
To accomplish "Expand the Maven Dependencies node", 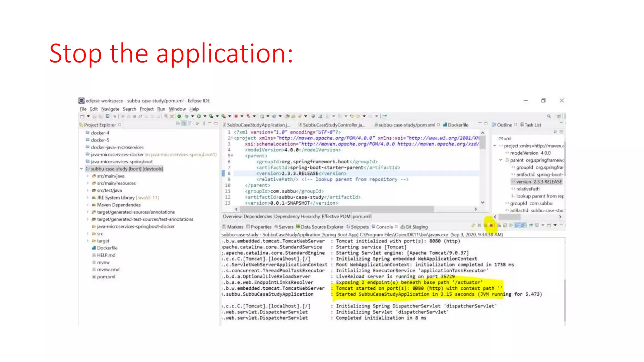I will pyautogui.click(x=88, y=205).
